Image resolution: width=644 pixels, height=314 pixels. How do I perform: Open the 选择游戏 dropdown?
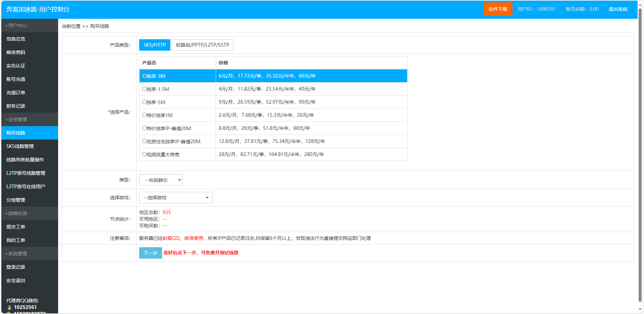click(175, 198)
